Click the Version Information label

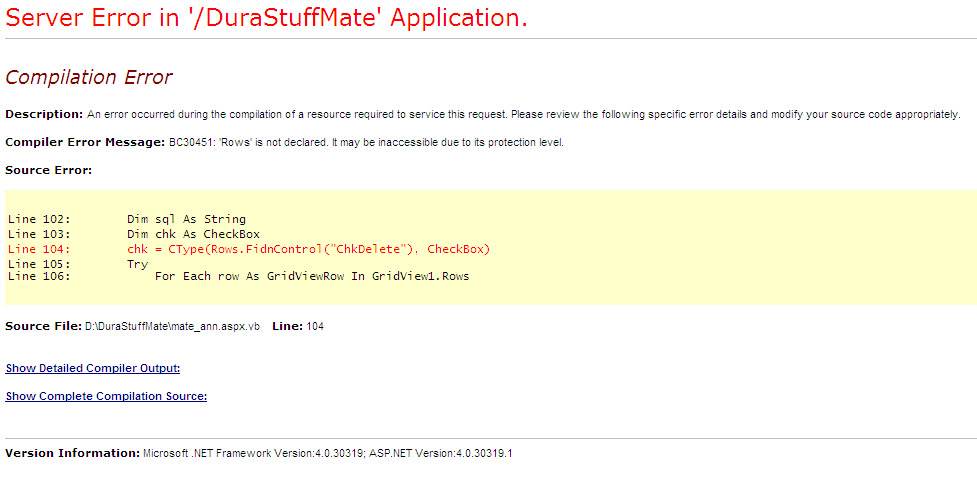click(73, 453)
